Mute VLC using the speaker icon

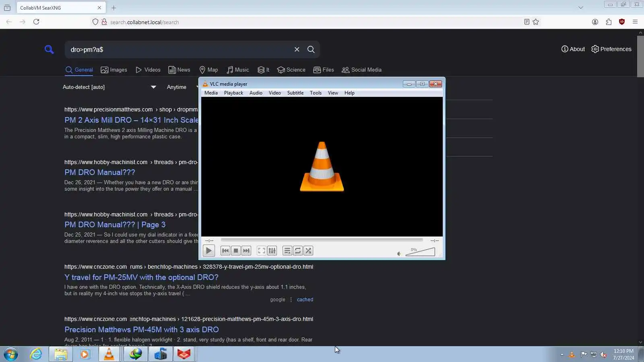(x=399, y=253)
